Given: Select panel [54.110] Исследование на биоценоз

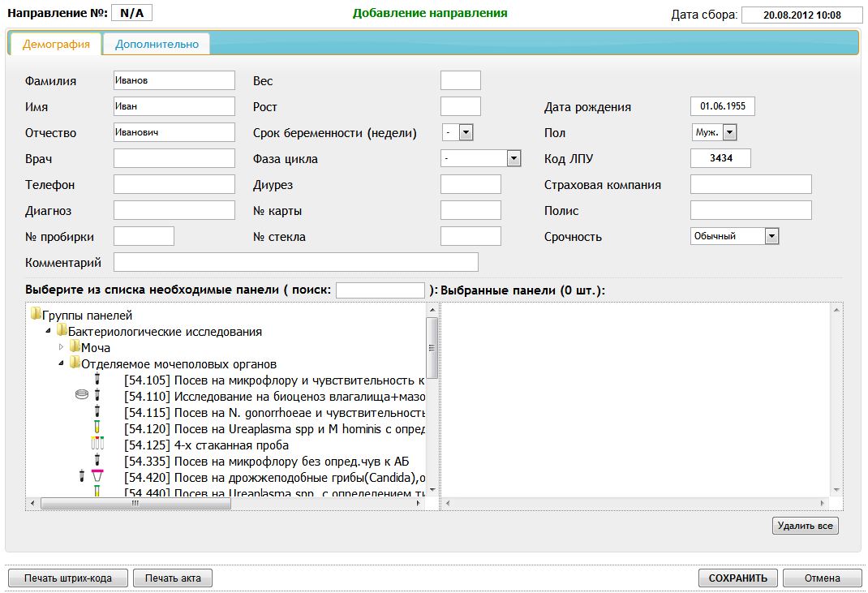Looking at the screenshot, I should pyautogui.click(x=274, y=397).
